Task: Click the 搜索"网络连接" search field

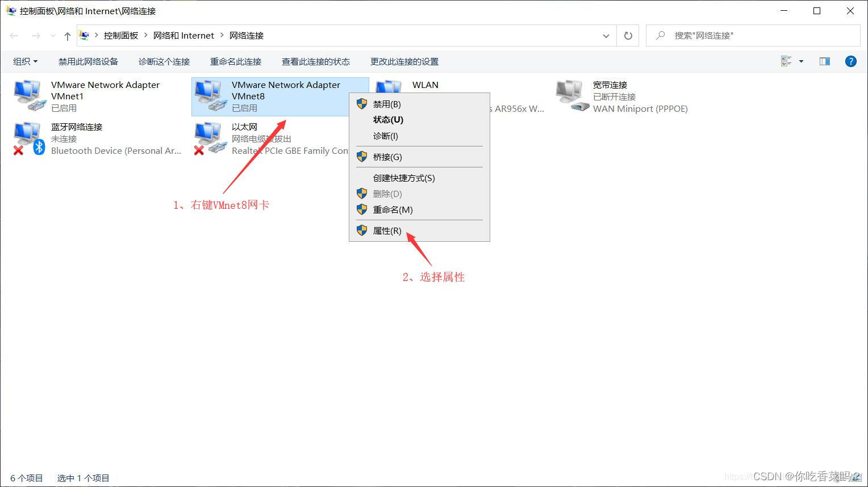Action: click(x=753, y=36)
